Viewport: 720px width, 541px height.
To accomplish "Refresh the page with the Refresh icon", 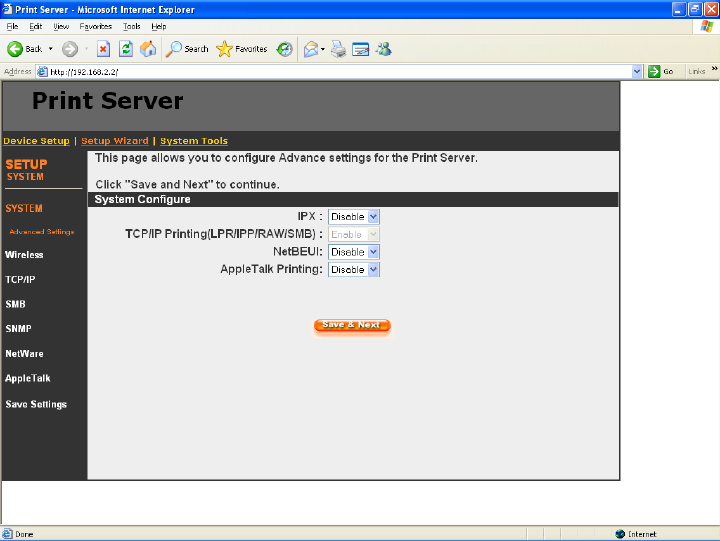I will click(x=126, y=49).
